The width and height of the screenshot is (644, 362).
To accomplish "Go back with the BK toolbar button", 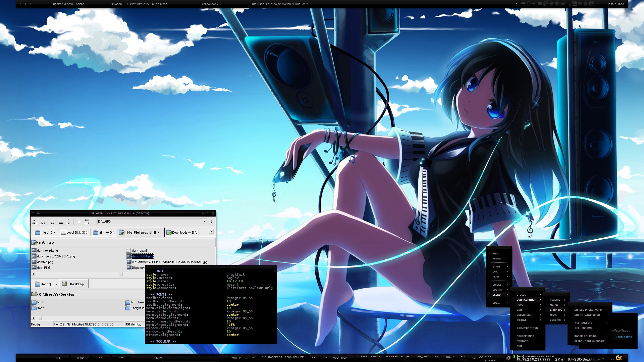I will tap(53, 222).
